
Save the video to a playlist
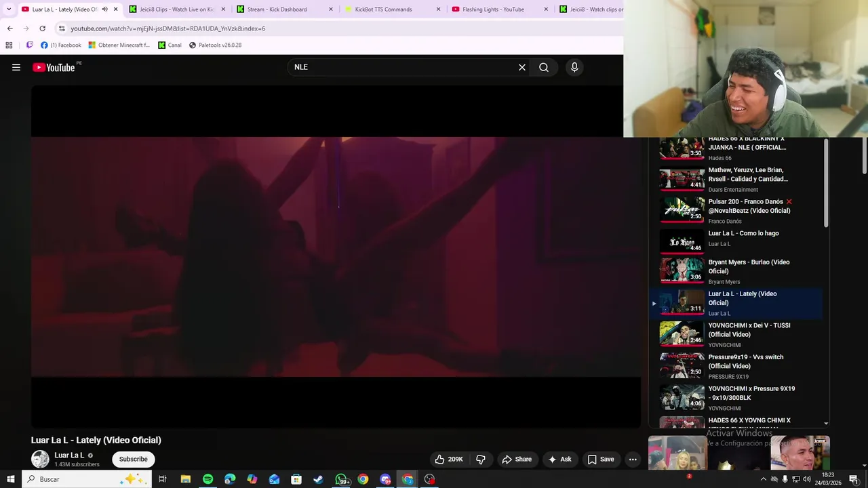point(601,460)
